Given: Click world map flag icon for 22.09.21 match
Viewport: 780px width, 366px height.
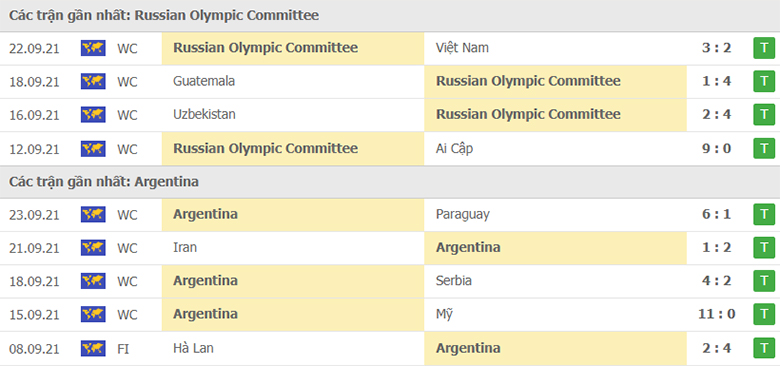Looking at the screenshot, I should [x=93, y=48].
